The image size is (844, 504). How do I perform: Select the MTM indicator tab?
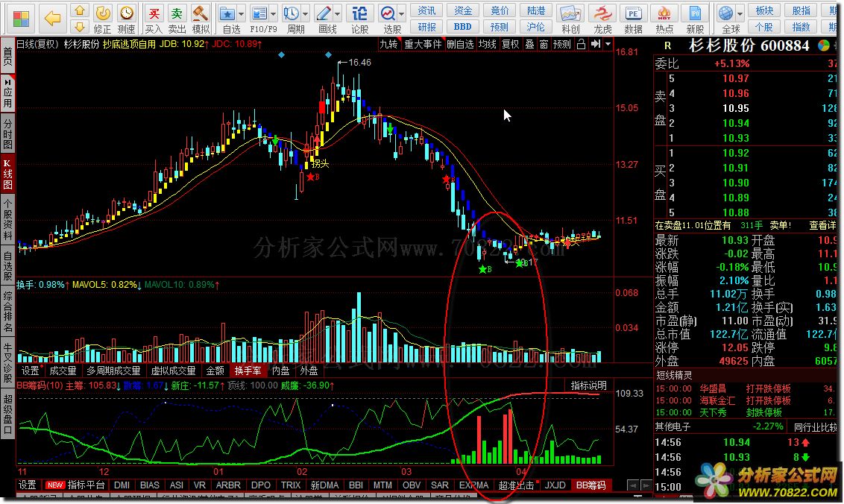[x=382, y=485]
